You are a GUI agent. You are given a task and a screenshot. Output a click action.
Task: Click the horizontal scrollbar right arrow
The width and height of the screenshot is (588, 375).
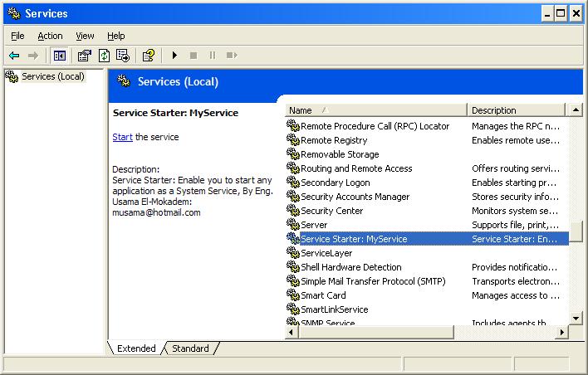(562, 332)
